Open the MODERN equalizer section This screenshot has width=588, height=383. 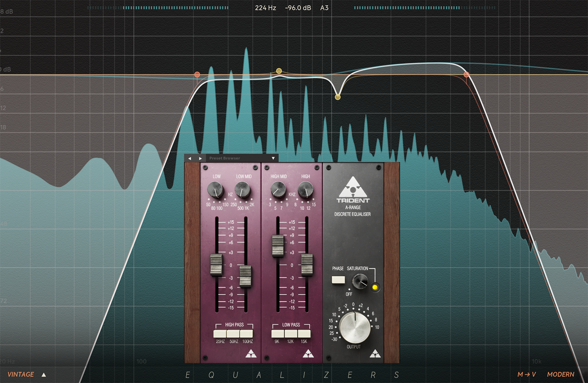(x=561, y=374)
